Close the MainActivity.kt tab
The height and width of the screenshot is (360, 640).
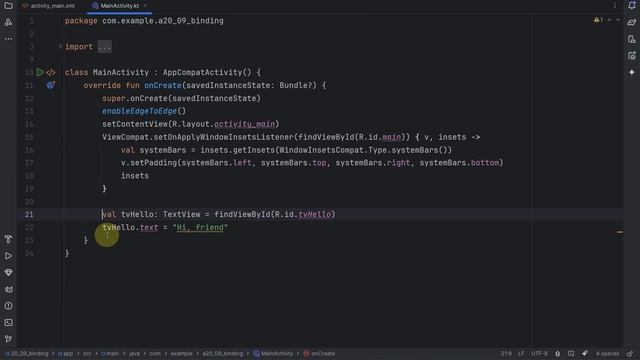pos(145,6)
